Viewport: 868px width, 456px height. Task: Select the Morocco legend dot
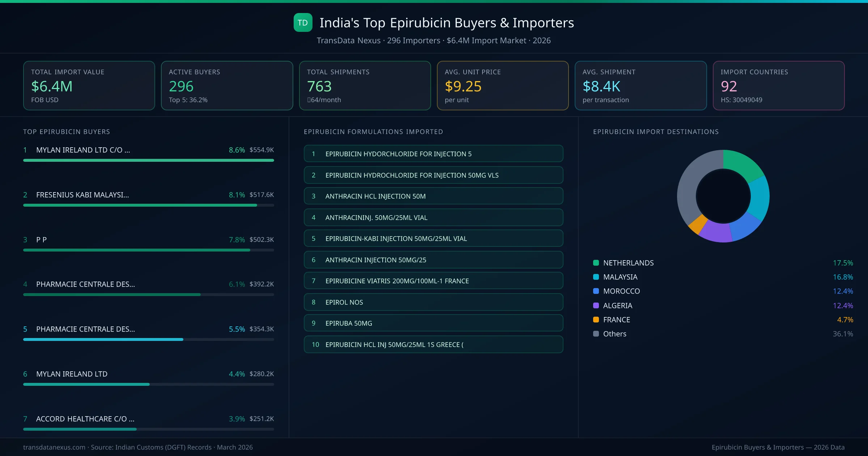595,291
